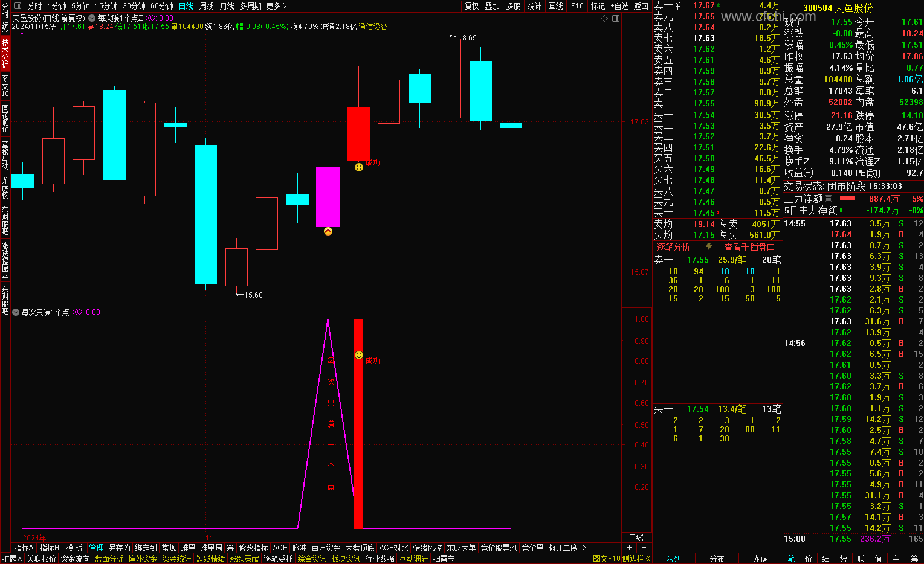The width and height of the screenshot is (924, 564).
Task: Click the 日线 period label below the chart
Action: (x=636, y=537)
